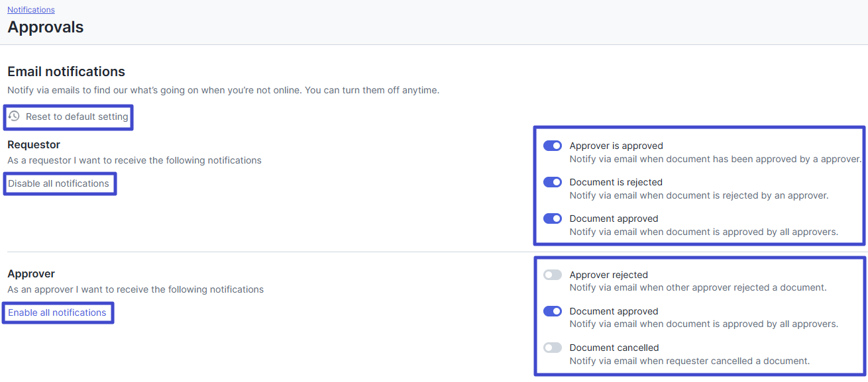Click the clock-arrow reset icon
868x382 pixels.
[x=14, y=116]
